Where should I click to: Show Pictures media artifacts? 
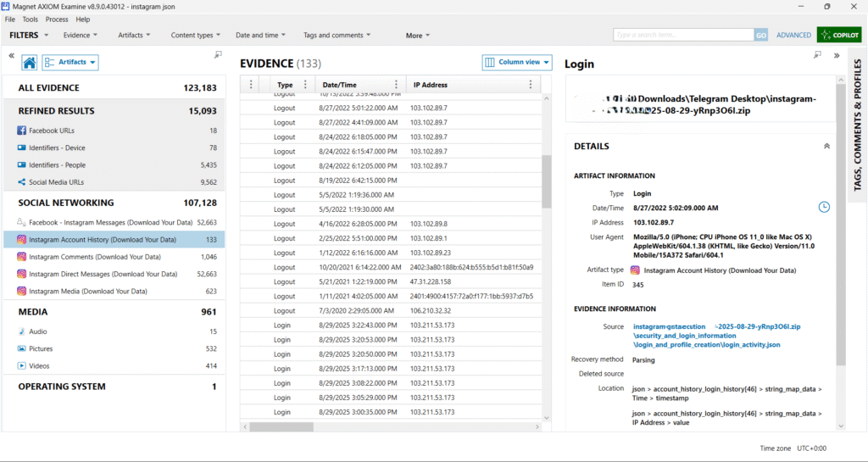point(114,348)
